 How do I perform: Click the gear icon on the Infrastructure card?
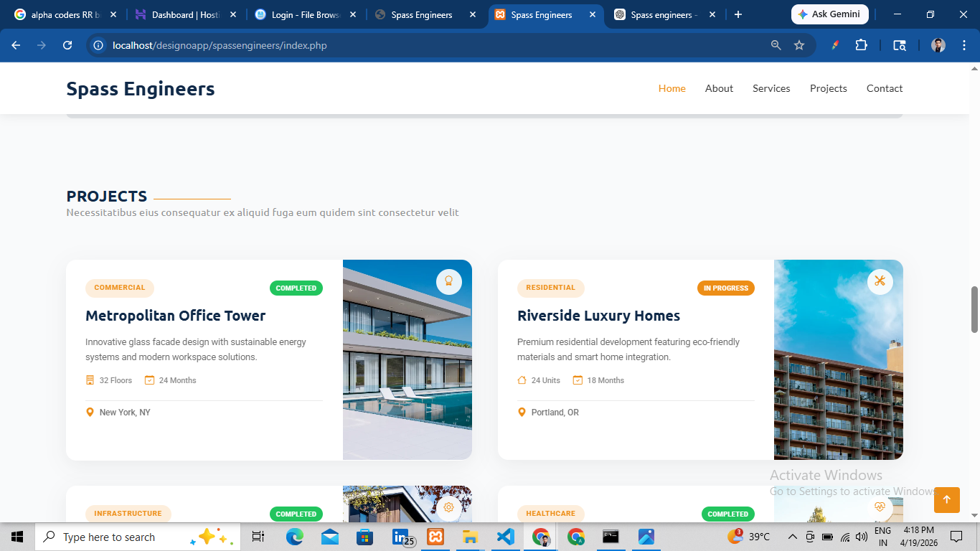449,507
